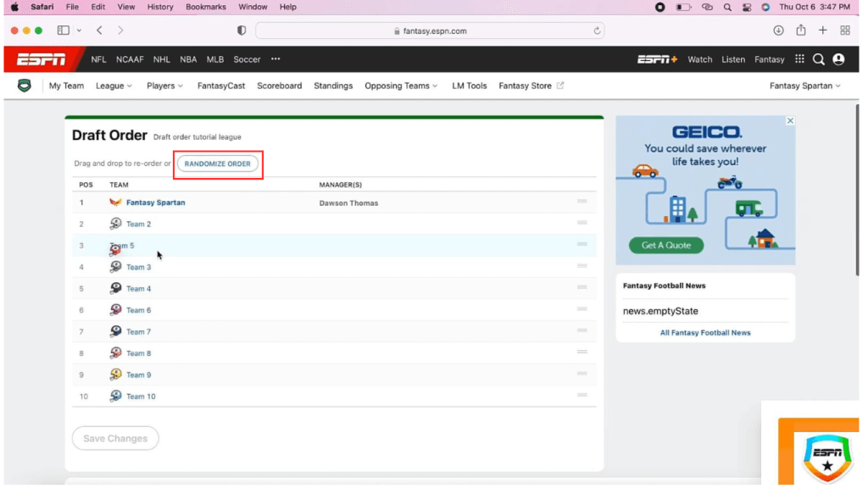Click drag handle for Team 10 row
Viewport: 868px width, 488px height.
point(581,395)
